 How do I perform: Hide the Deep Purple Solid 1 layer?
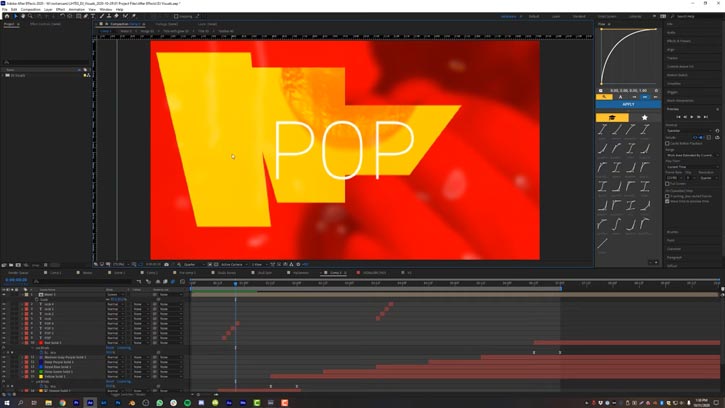coord(4,362)
